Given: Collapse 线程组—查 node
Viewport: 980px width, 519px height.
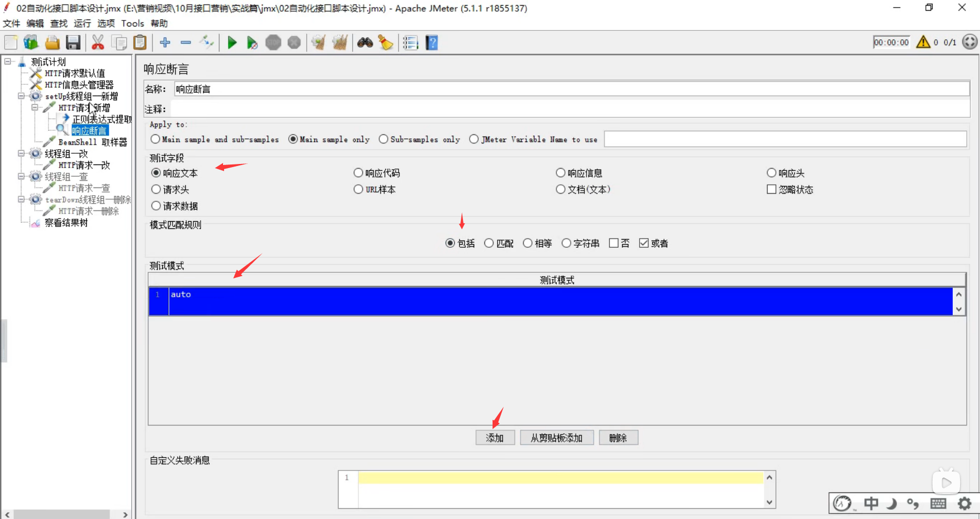Looking at the screenshot, I should [21, 176].
